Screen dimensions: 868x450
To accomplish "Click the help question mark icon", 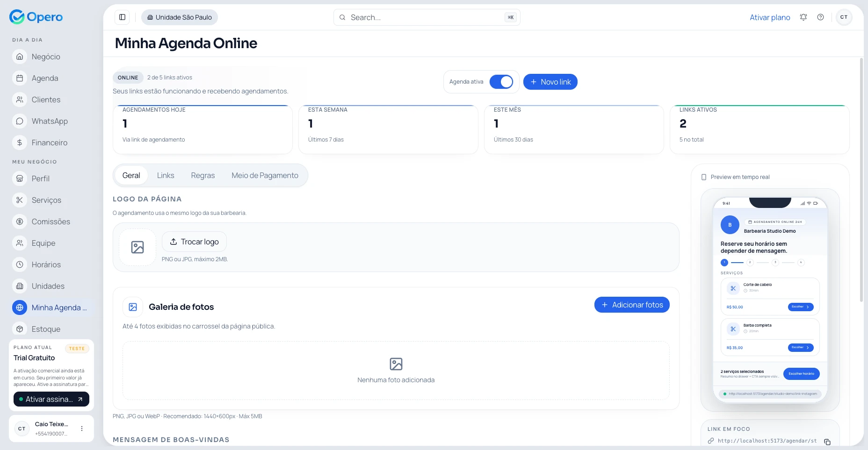I will coord(820,17).
